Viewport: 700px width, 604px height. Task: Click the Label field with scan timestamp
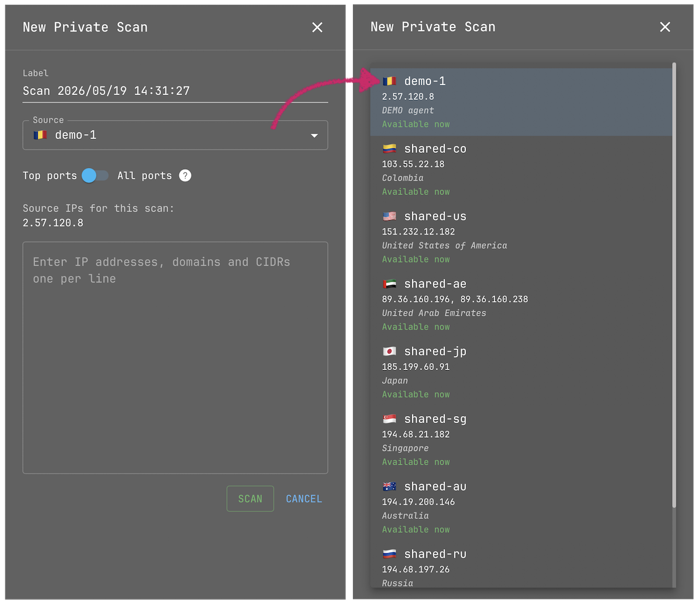[x=175, y=91]
